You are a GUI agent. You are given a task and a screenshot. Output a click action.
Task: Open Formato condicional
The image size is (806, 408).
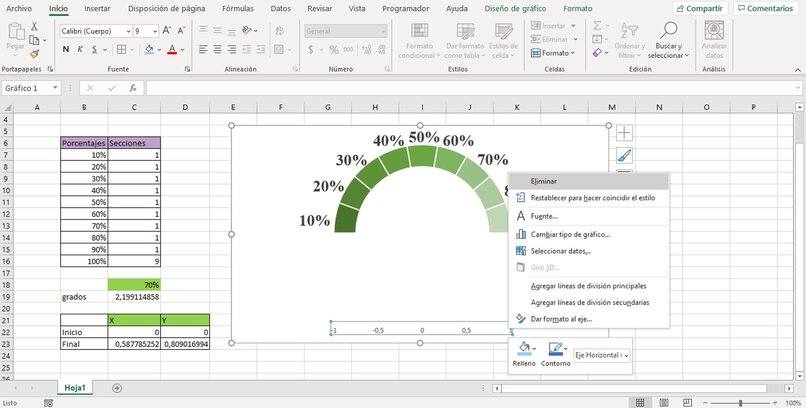(x=419, y=40)
